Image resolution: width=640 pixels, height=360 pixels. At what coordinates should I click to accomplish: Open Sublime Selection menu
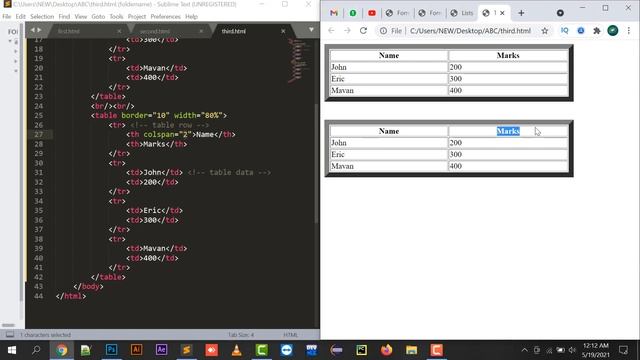[x=42, y=17]
